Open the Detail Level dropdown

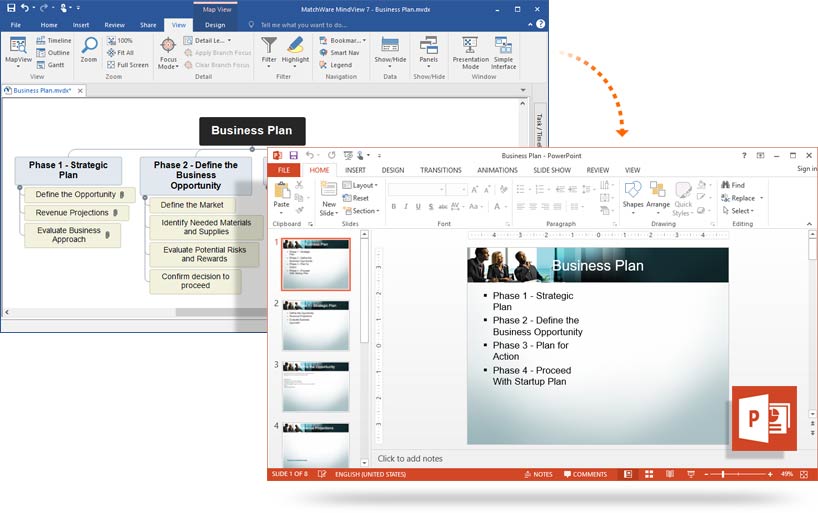[207, 40]
